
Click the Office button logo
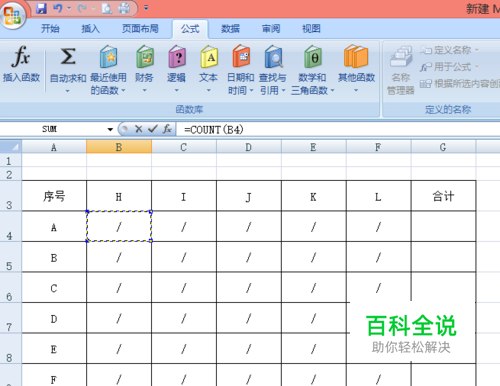[x=13, y=15]
